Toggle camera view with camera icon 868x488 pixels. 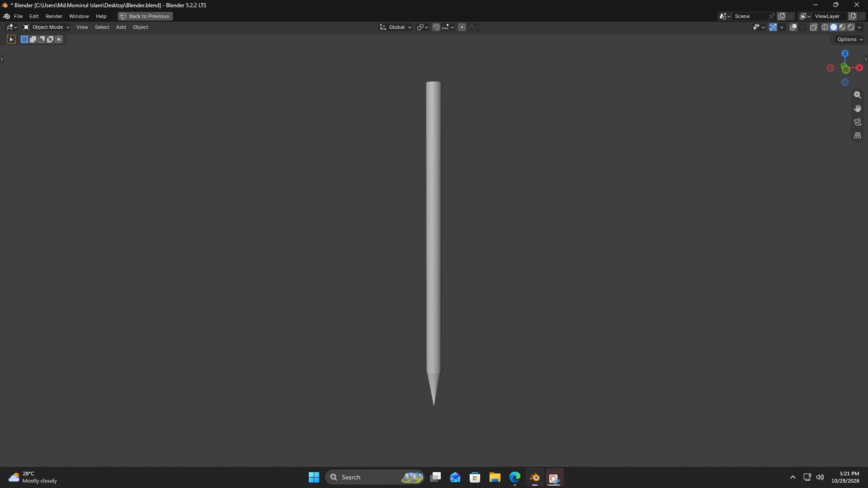[x=857, y=122]
